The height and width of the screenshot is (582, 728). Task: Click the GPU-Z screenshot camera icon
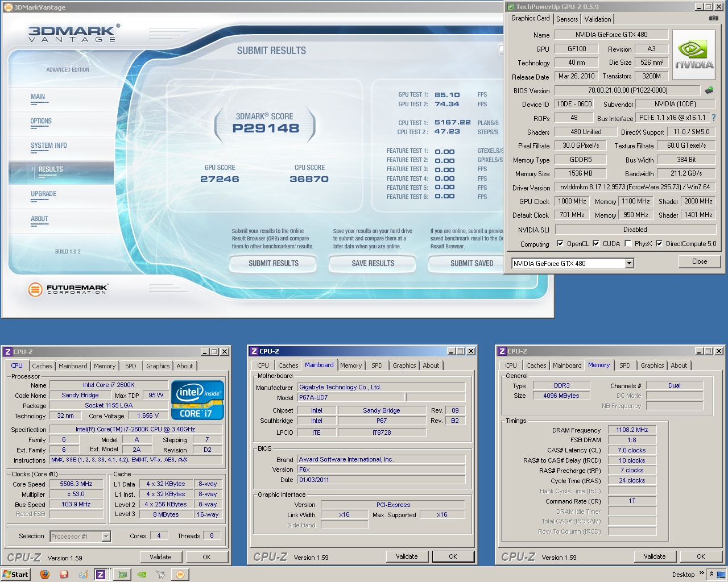713,18
